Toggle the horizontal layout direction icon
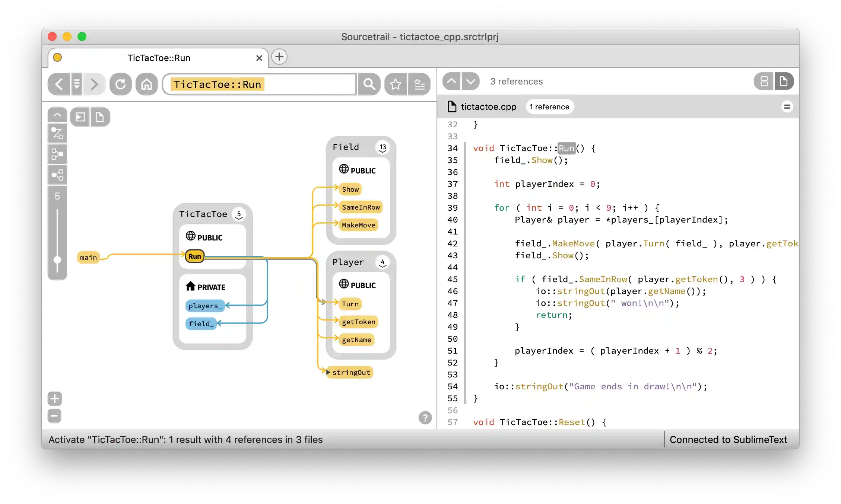This screenshot has height=504, width=841. click(57, 133)
